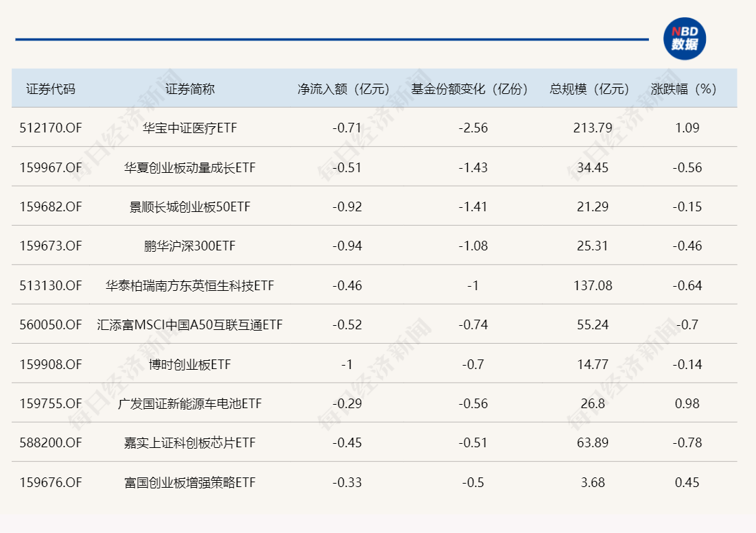Select code 512170.OF in first row
Image resolution: width=756 pixels, height=533 pixels.
(x=49, y=127)
